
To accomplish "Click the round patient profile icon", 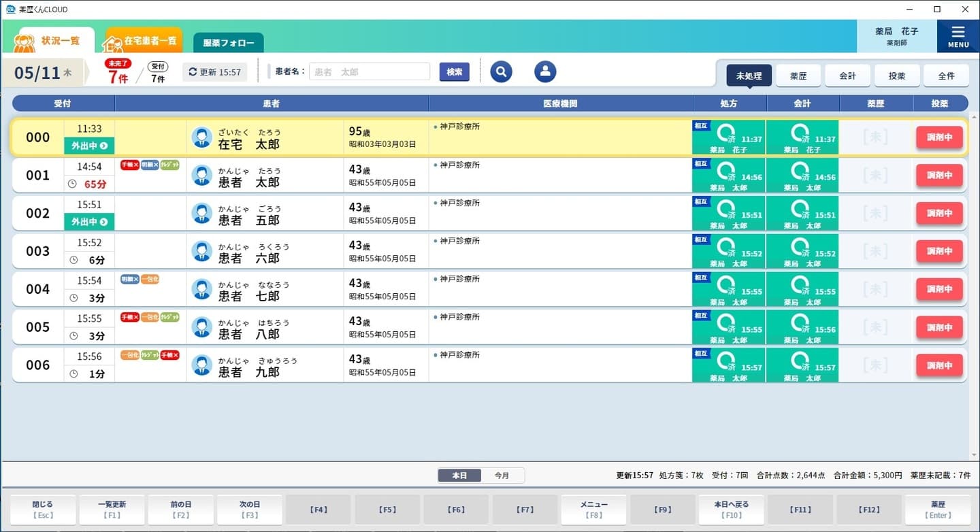I will pyautogui.click(x=545, y=71).
